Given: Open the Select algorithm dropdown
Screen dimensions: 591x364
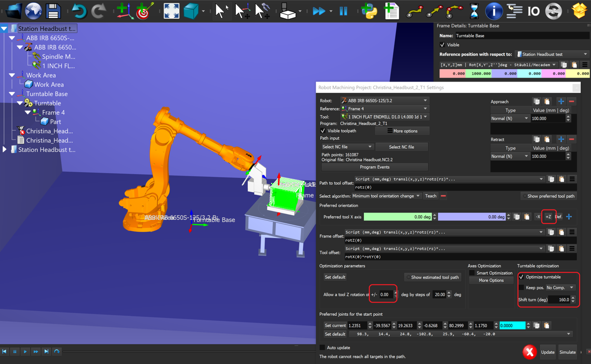Looking at the screenshot, I should coord(387,196).
